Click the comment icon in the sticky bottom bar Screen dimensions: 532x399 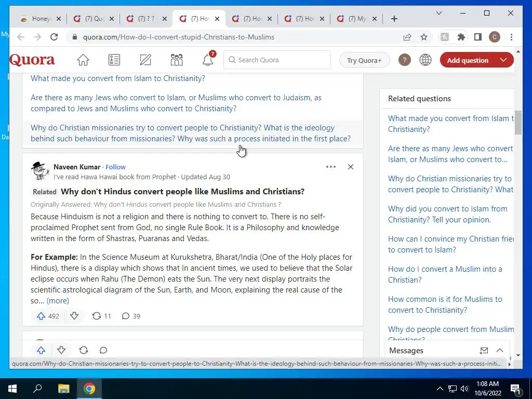[x=103, y=350]
